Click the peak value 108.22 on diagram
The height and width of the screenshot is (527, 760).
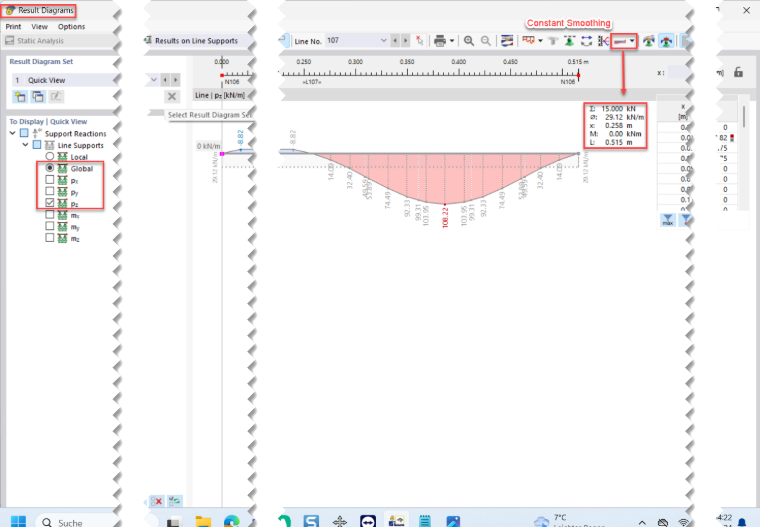(x=445, y=217)
